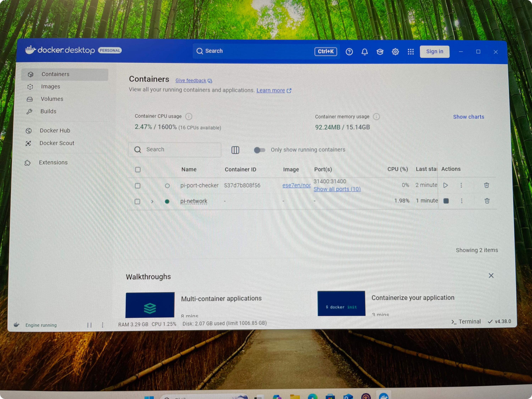
Task: Open the Learn more link
Action: (x=271, y=90)
